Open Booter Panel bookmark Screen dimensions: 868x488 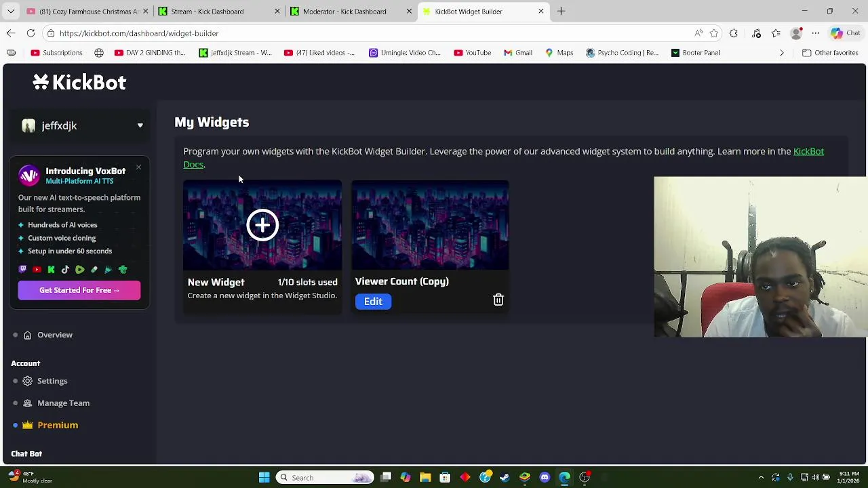click(x=695, y=53)
